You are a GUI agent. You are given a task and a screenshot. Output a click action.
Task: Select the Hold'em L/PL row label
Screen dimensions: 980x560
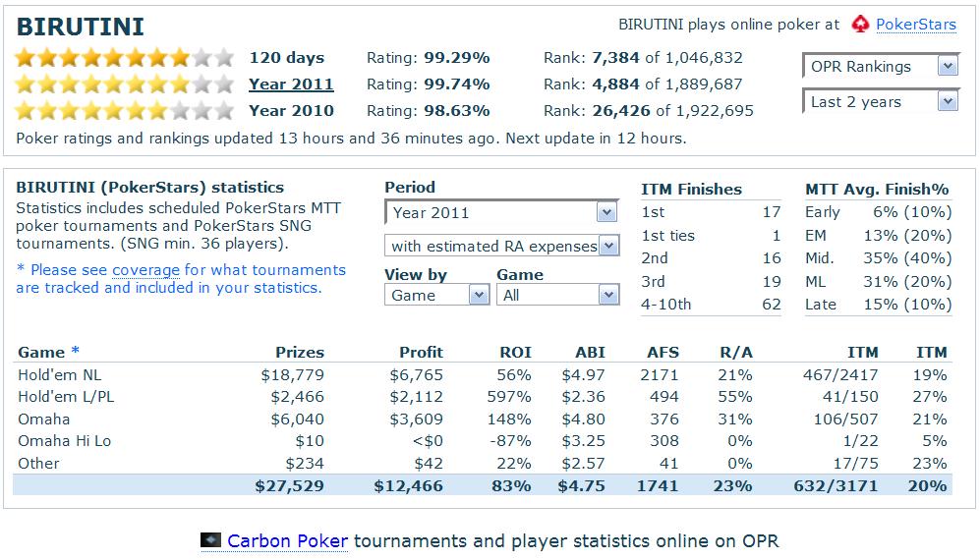pos(66,397)
